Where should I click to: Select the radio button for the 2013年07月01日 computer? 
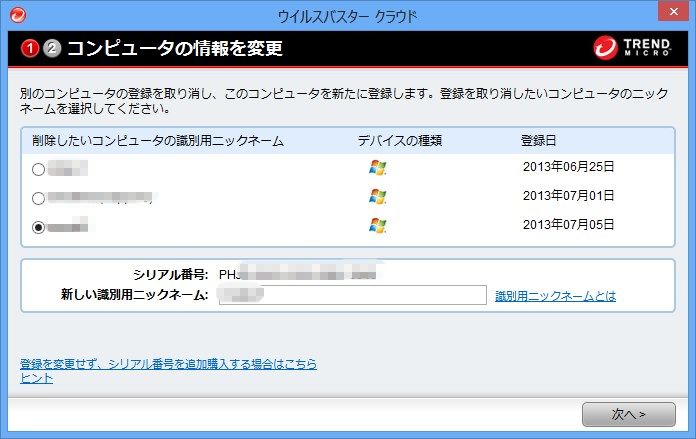[x=39, y=198]
